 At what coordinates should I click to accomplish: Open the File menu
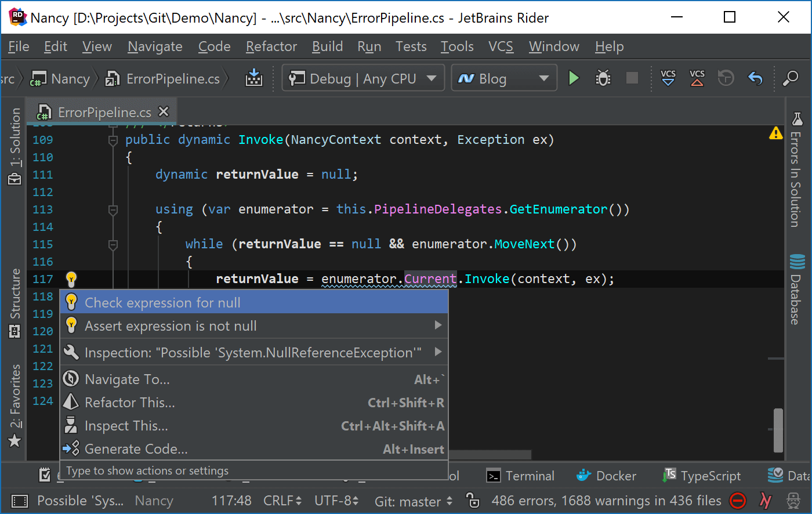(x=19, y=46)
